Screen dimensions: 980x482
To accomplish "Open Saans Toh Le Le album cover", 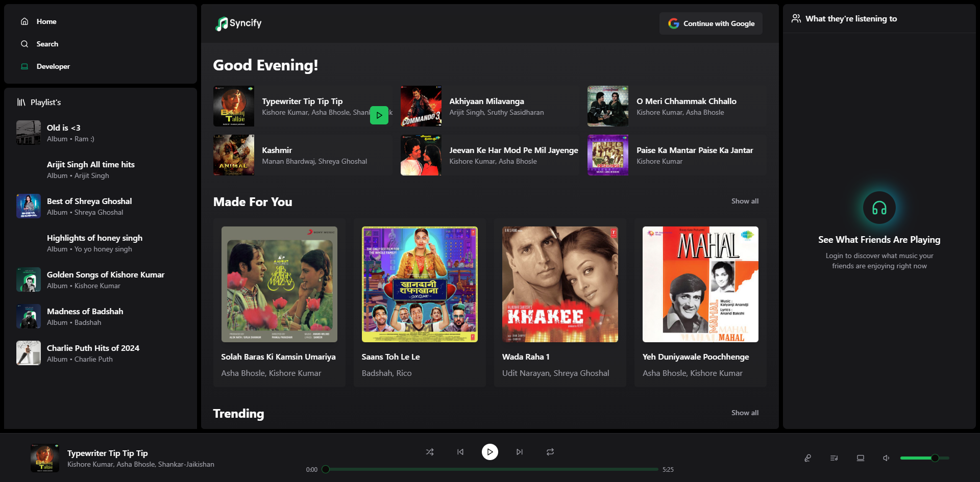I will coord(420,284).
